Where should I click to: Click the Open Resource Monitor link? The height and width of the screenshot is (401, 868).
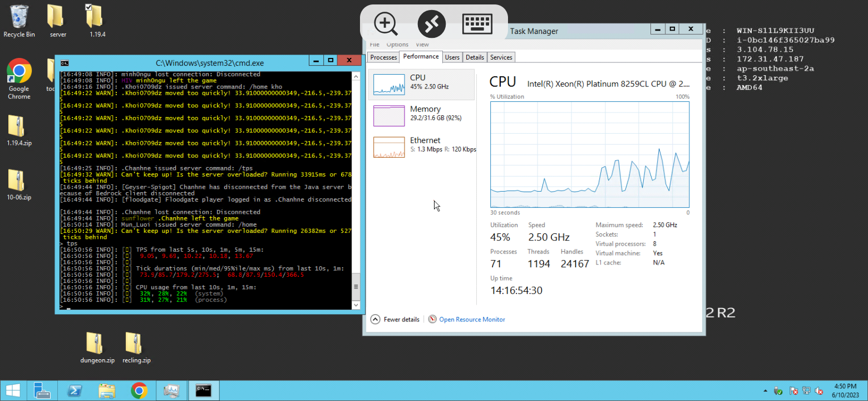[x=472, y=320]
